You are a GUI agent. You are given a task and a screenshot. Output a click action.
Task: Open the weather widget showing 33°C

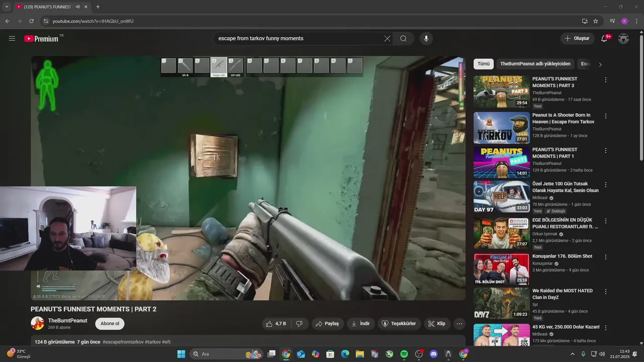click(x=19, y=354)
